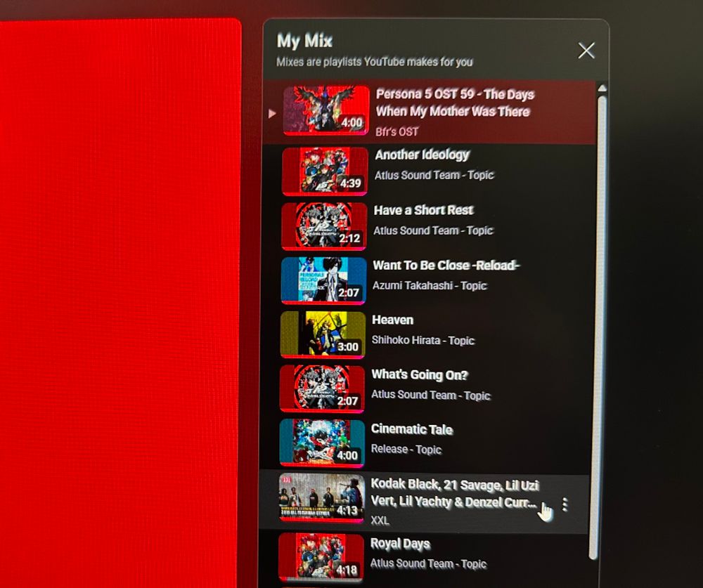Click 'Atlus Sound Team - Topic' under Another Ideology
This screenshot has height=588, width=703.
coord(434,175)
